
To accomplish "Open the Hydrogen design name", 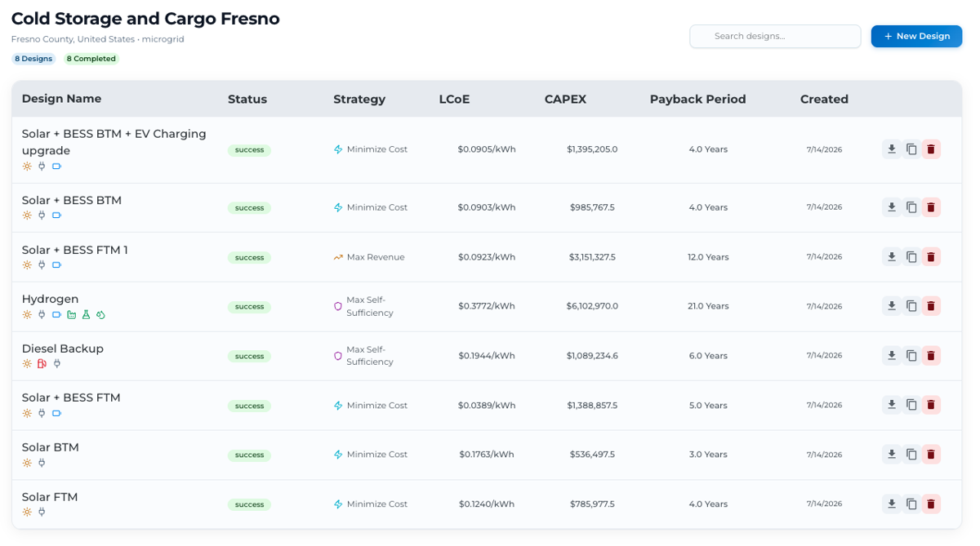I will pyautogui.click(x=51, y=300).
